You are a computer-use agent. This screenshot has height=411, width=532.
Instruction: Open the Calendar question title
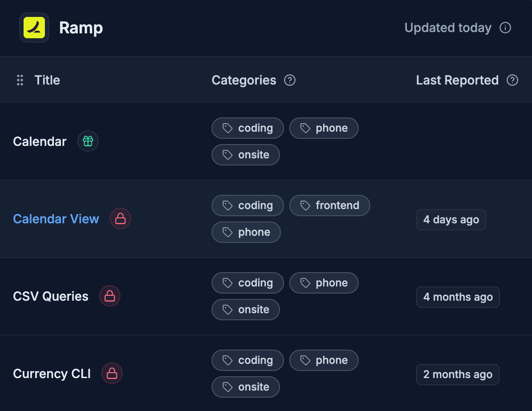coord(40,141)
